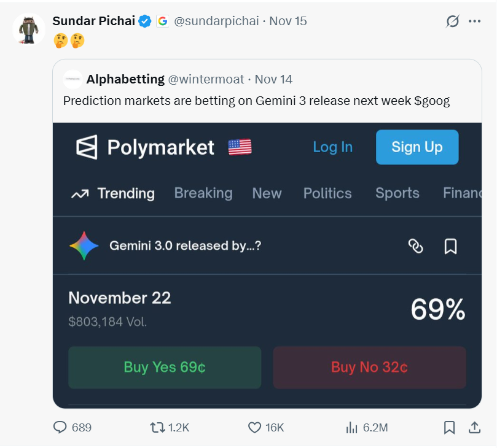Copy the market link via chain icon
Image resolution: width=497 pixels, height=448 pixels.
417,246
